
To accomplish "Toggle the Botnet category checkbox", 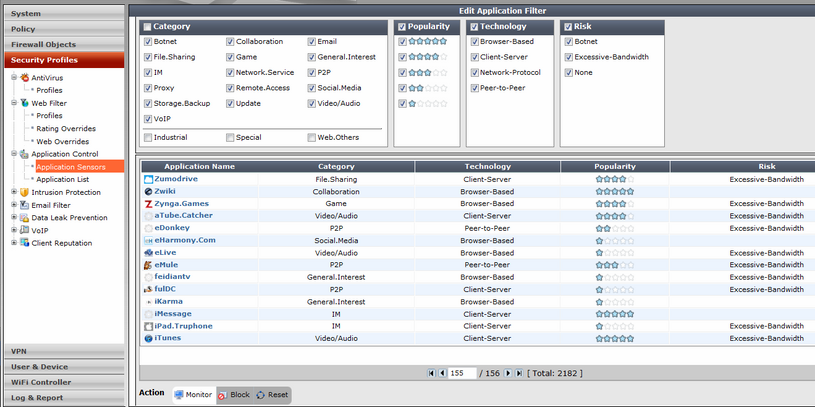I will (148, 42).
